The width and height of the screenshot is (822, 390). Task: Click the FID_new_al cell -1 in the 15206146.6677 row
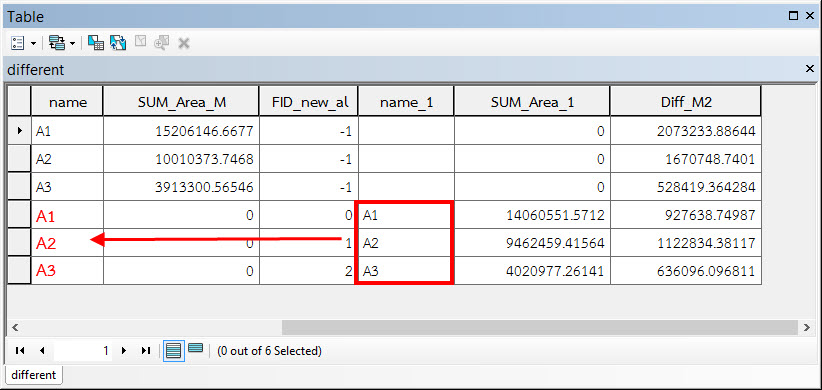coord(309,131)
